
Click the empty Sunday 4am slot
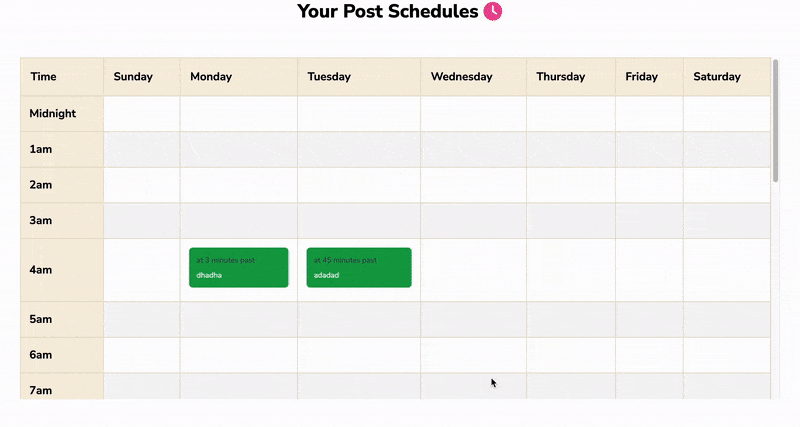[x=142, y=270]
